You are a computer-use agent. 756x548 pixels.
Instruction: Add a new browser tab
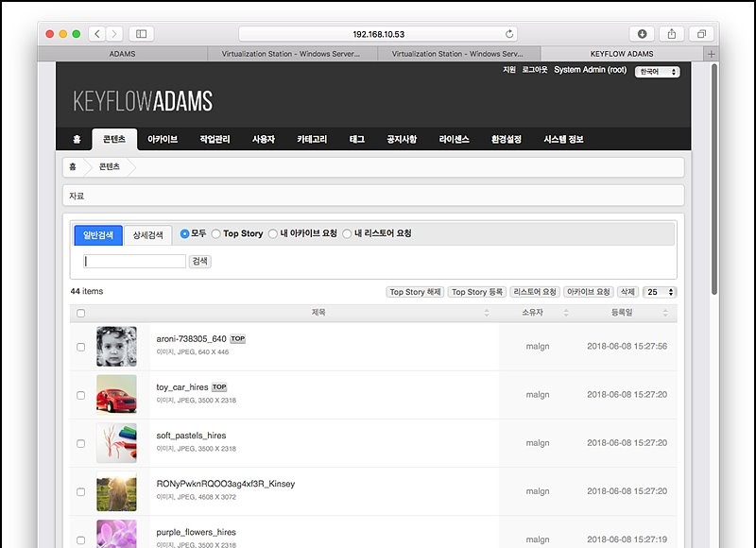(712, 54)
